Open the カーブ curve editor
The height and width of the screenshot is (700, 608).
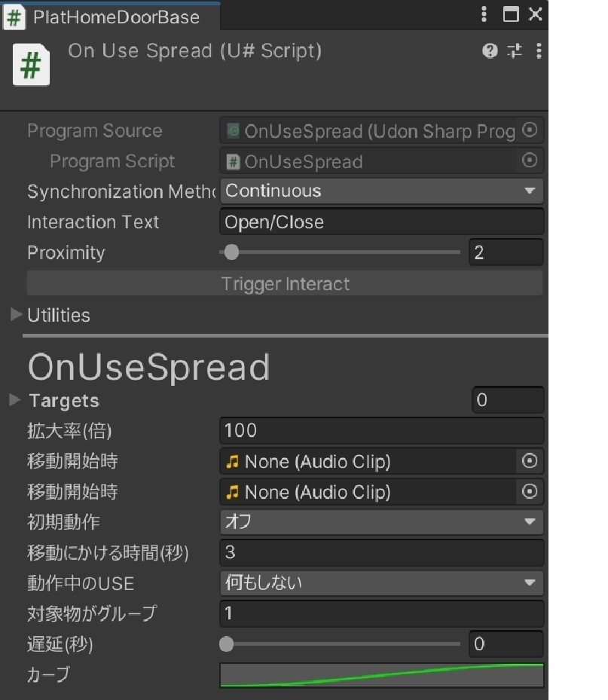(380, 675)
